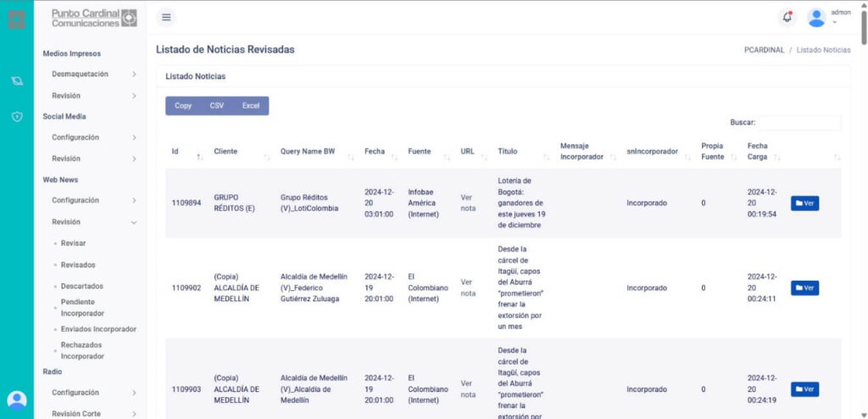Click the page vertical scrollbar
868x419 pixels.
coord(864,26)
